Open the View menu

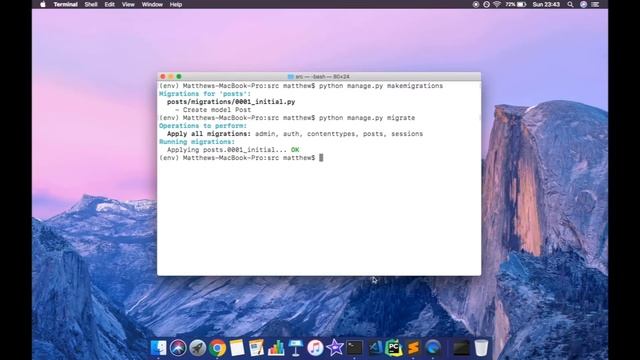pos(128,4)
